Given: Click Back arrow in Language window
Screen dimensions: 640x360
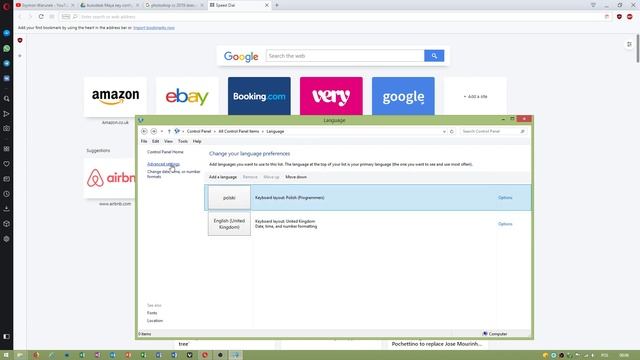Looking at the screenshot, I should pyautogui.click(x=144, y=131).
